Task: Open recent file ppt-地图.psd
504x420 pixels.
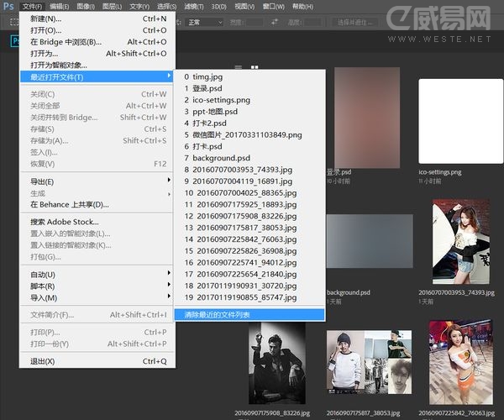Action: click(x=215, y=111)
